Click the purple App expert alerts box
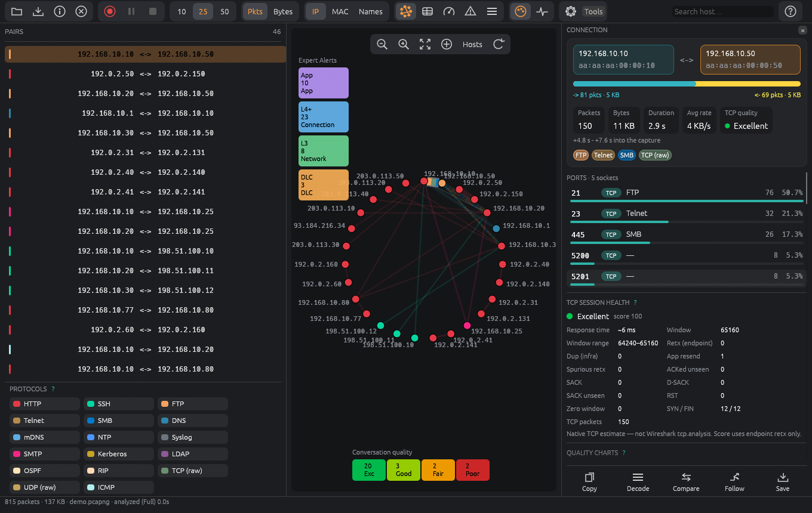812x513 pixels. (324, 83)
